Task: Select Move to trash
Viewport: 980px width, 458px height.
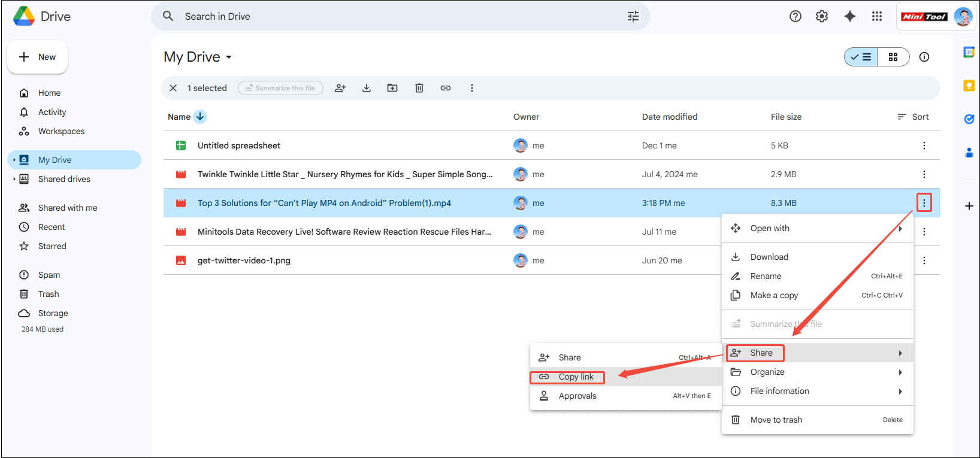Action: (818, 420)
